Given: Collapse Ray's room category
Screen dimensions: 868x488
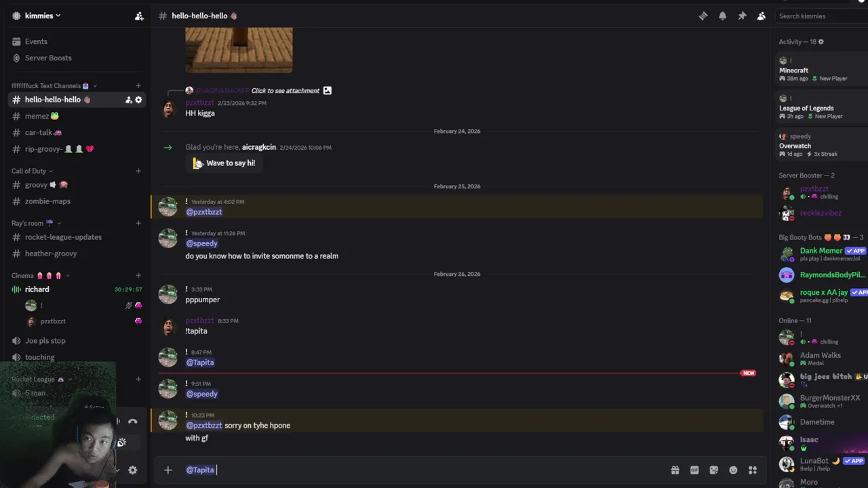Looking at the screenshot, I should [32, 223].
